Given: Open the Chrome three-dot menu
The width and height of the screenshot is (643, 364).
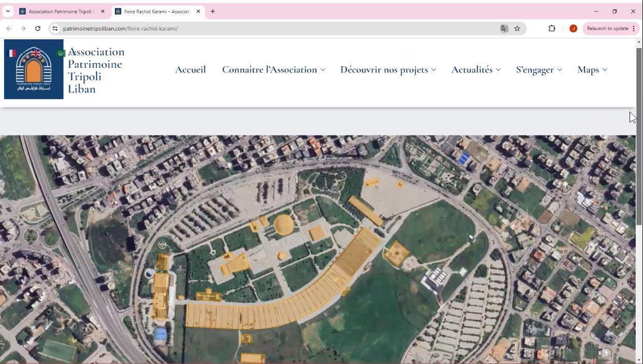Looking at the screenshot, I should 634,28.
